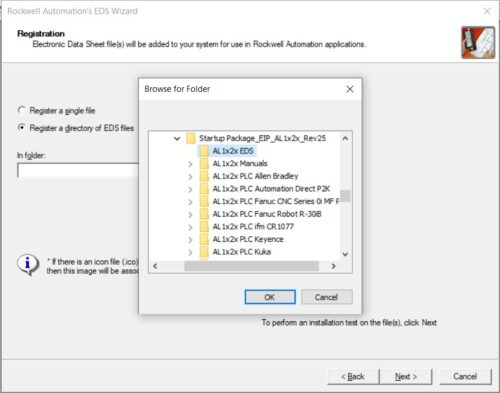
Task: Click the info speech bubble icon
Action: pos(28,265)
